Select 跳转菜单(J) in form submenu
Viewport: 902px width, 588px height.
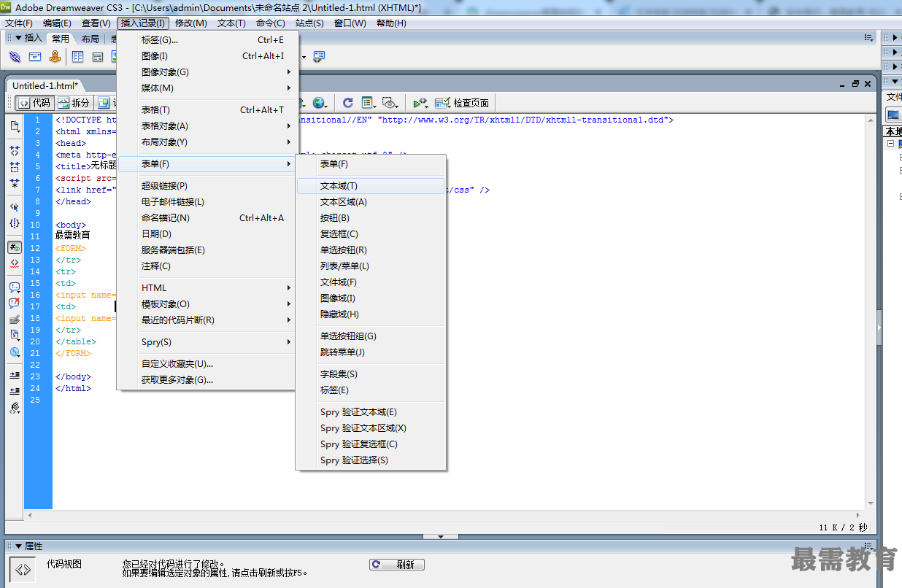pos(371,352)
